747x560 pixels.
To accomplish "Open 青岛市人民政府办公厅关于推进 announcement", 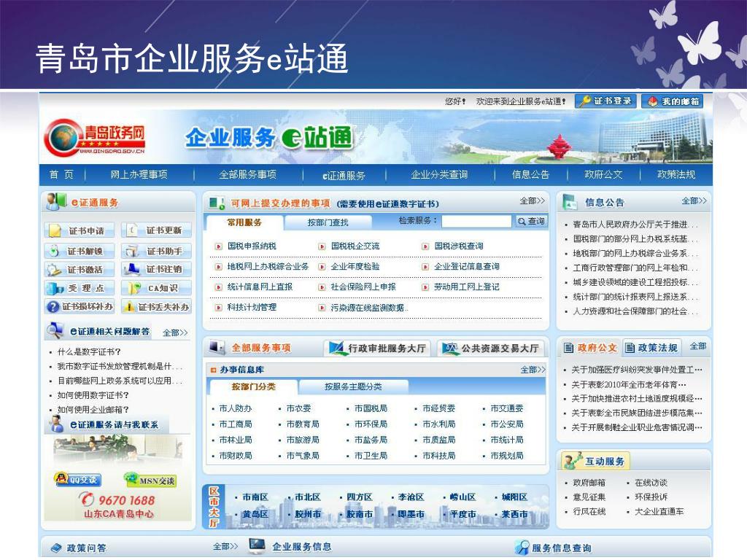I will (635, 224).
